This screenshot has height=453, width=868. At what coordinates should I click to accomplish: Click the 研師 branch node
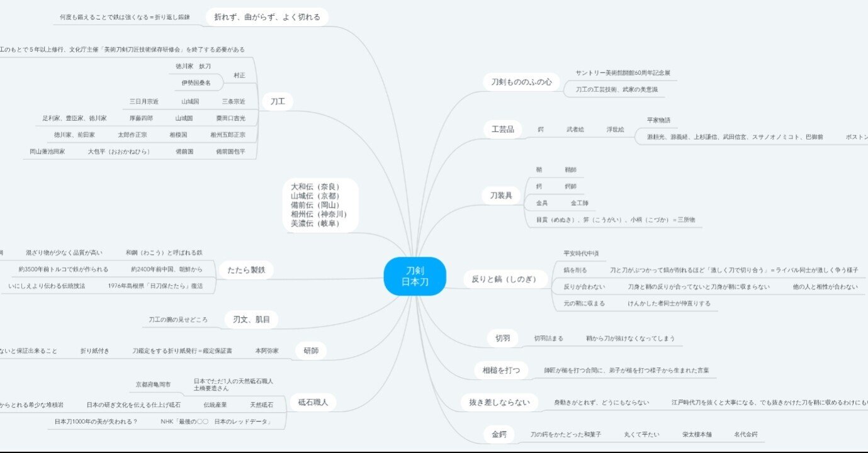(312, 350)
